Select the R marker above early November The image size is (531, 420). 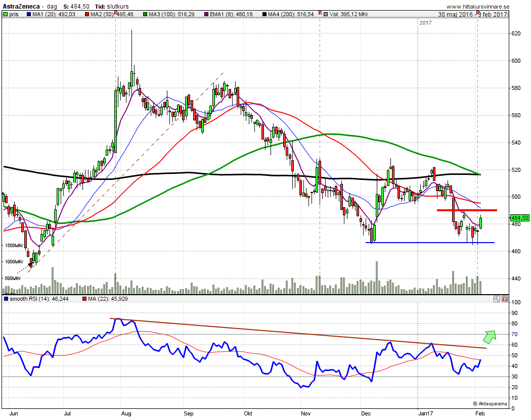[x=320, y=13]
